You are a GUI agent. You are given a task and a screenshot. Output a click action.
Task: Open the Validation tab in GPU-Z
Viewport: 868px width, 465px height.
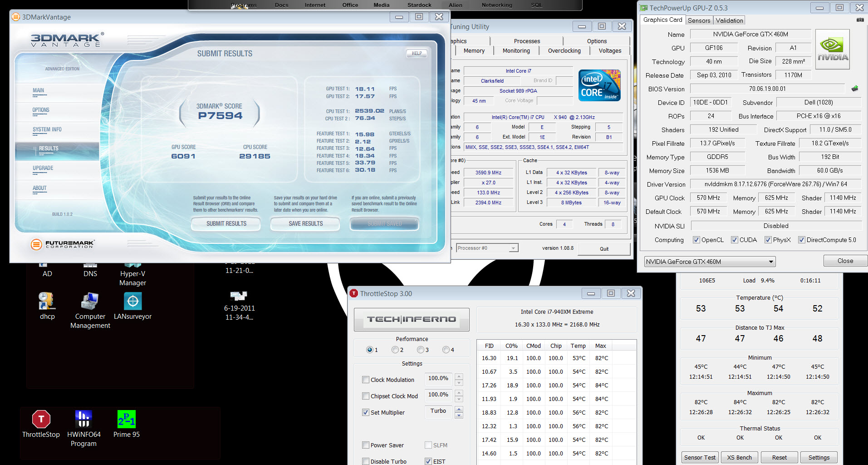729,20
